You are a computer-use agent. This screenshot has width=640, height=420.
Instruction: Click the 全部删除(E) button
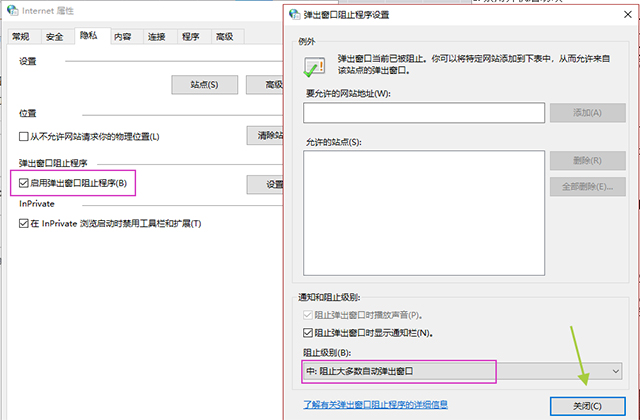pos(587,187)
